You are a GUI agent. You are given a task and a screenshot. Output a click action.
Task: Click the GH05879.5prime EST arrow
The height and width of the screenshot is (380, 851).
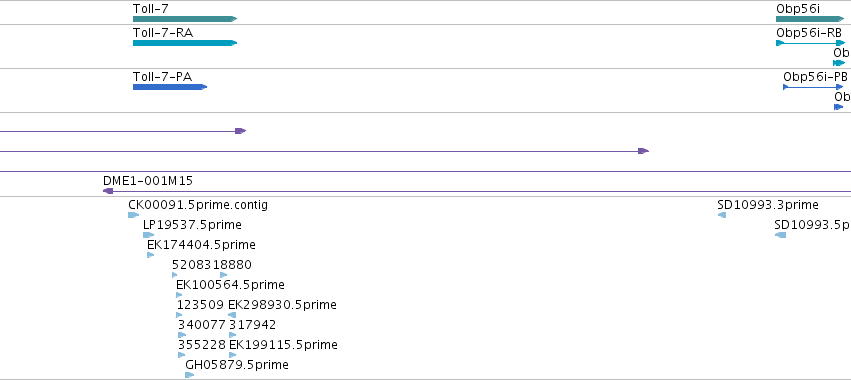(x=189, y=375)
